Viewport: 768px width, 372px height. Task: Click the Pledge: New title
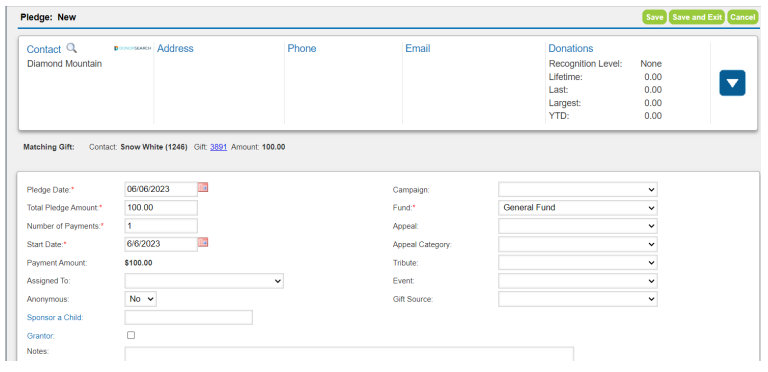click(x=48, y=17)
